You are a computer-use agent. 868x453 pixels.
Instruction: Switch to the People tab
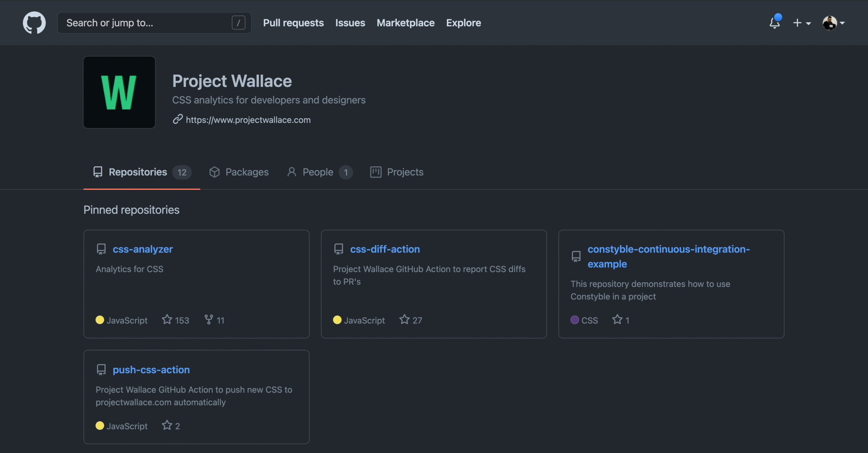[x=310, y=172]
